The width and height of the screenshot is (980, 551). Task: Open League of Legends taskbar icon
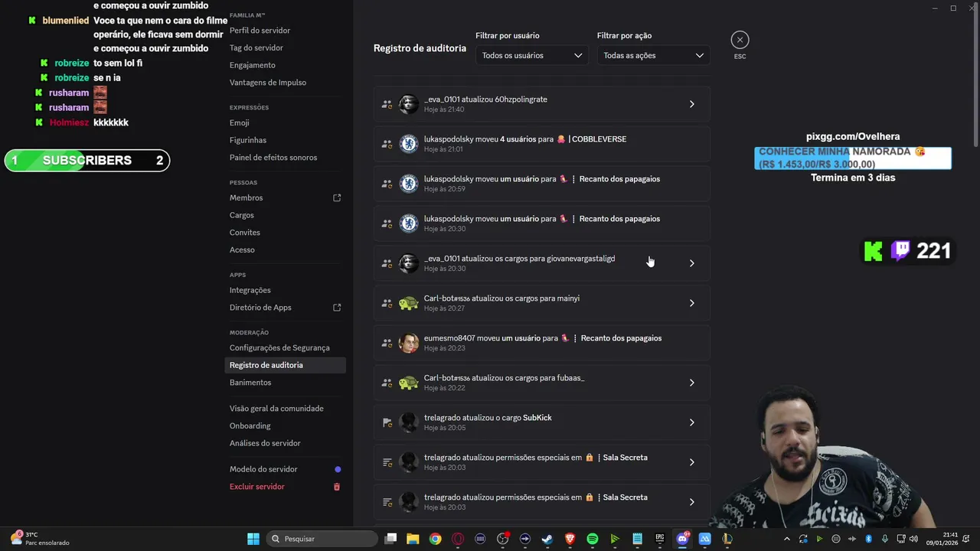pos(727,539)
